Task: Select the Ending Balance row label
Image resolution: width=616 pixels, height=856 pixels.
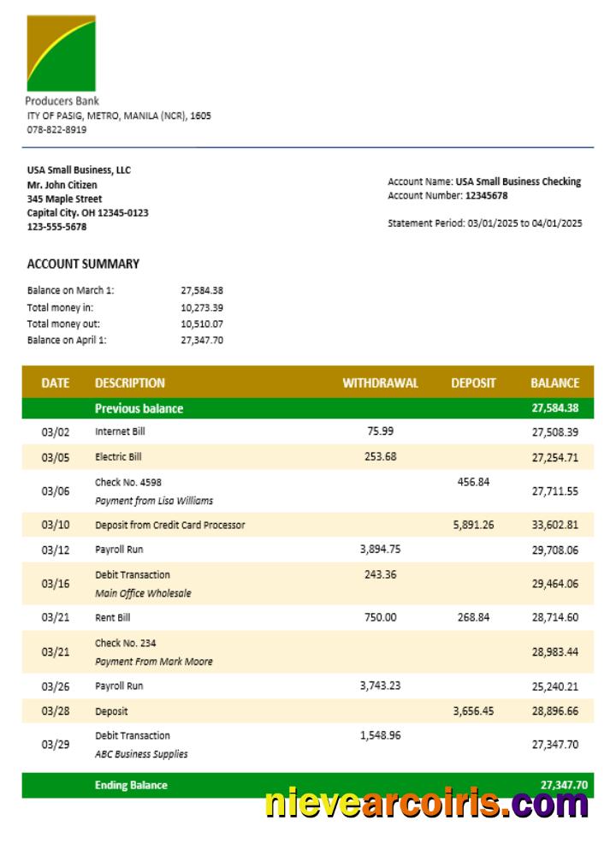Action: 131,785
